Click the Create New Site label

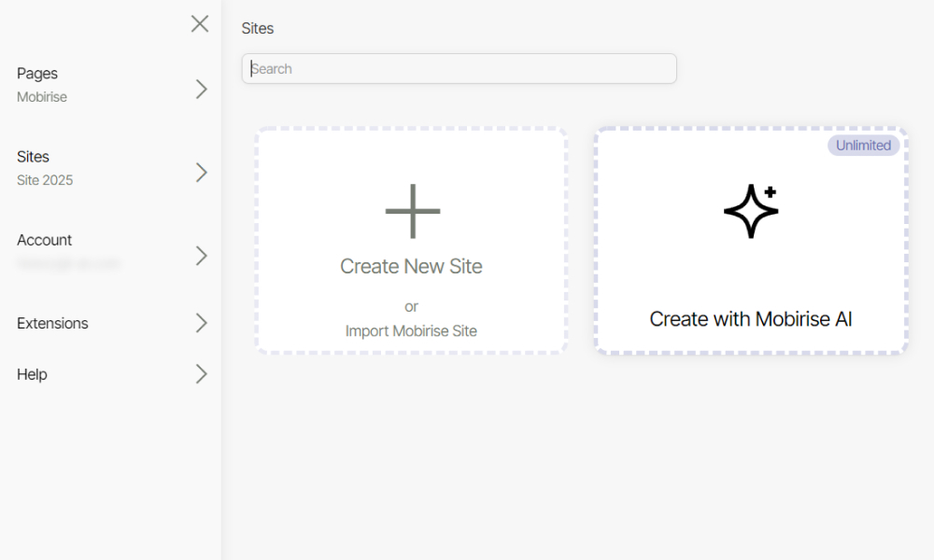click(411, 266)
